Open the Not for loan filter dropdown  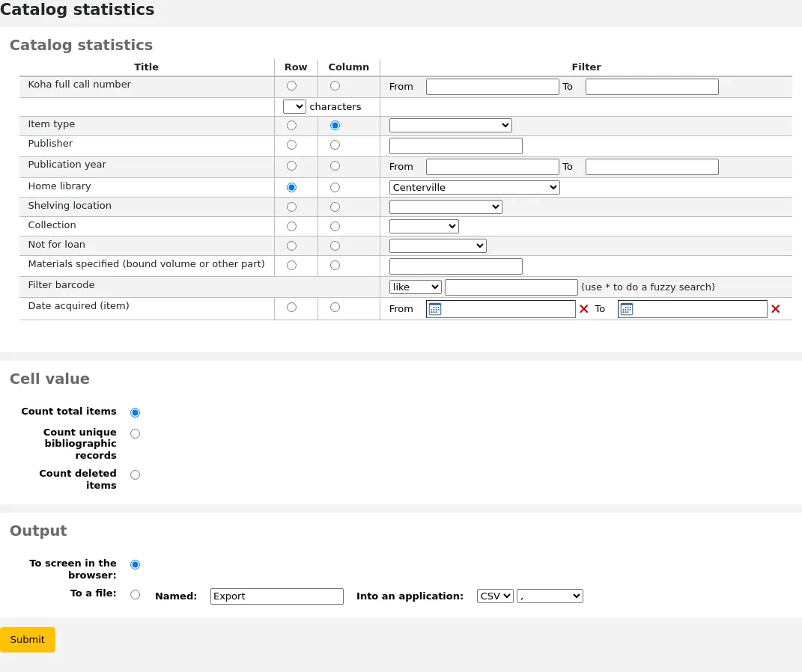pos(438,245)
